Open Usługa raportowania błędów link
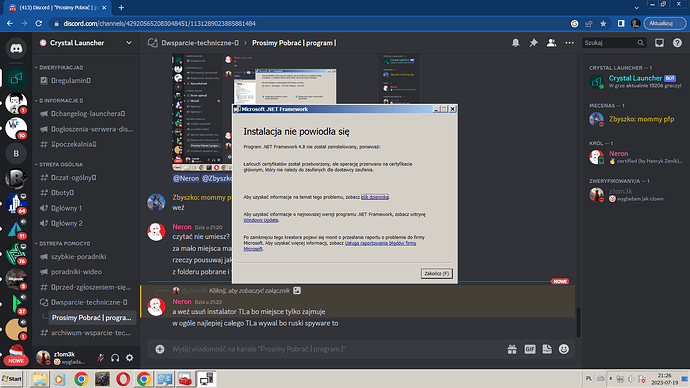This screenshot has width=690, height=388. coord(380,243)
